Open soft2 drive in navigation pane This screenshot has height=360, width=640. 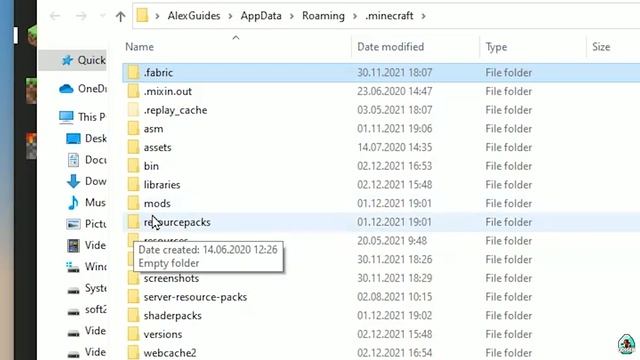tap(87, 309)
